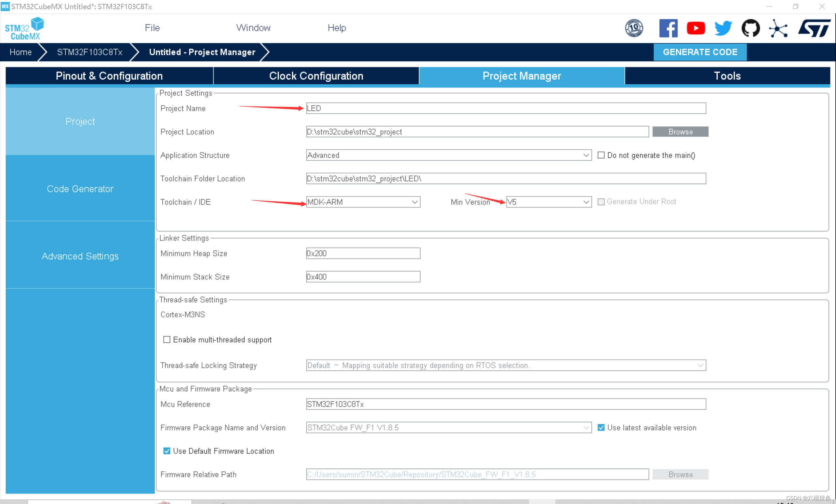Open the YouTube icon link
Screen dimensions: 836x504
click(695, 28)
